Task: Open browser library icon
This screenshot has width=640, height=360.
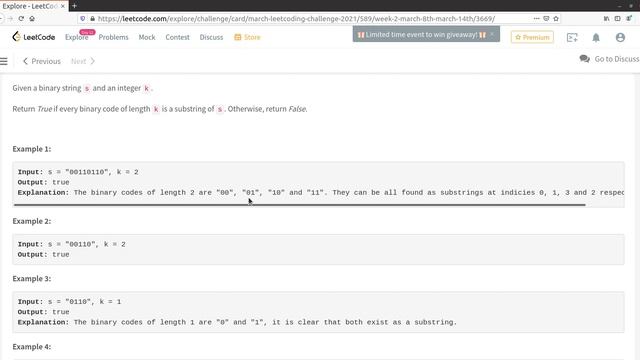Action: tap(607, 18)
